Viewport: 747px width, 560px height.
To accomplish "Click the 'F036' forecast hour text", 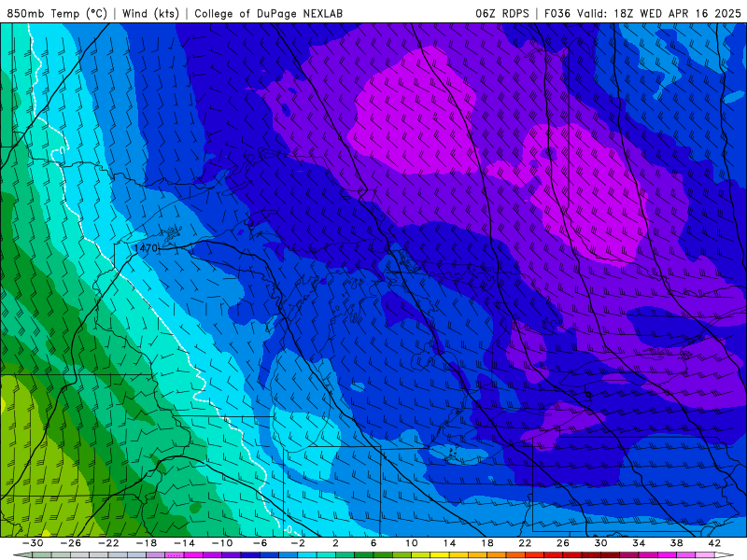I will 557,13.
